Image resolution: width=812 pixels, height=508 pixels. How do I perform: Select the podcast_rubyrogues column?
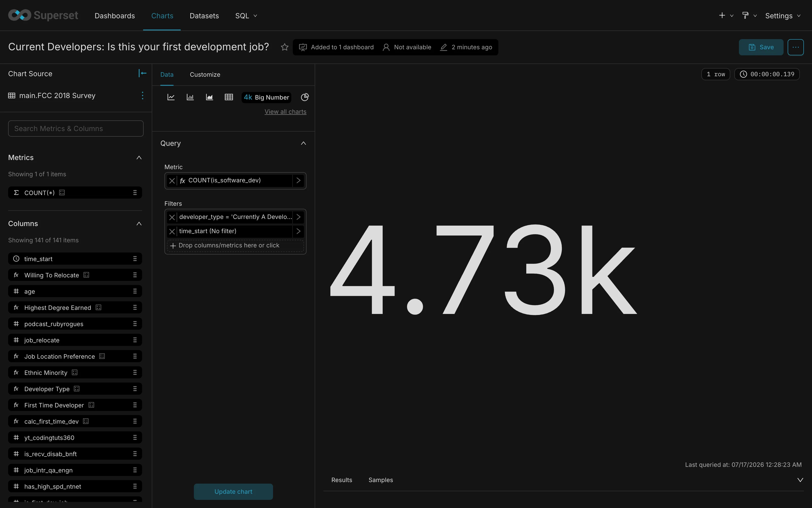(75, 324)
